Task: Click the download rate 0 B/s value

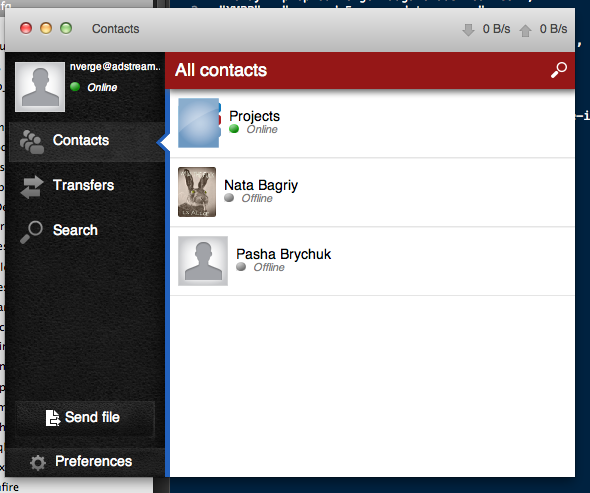Action: tap(496, 29)
